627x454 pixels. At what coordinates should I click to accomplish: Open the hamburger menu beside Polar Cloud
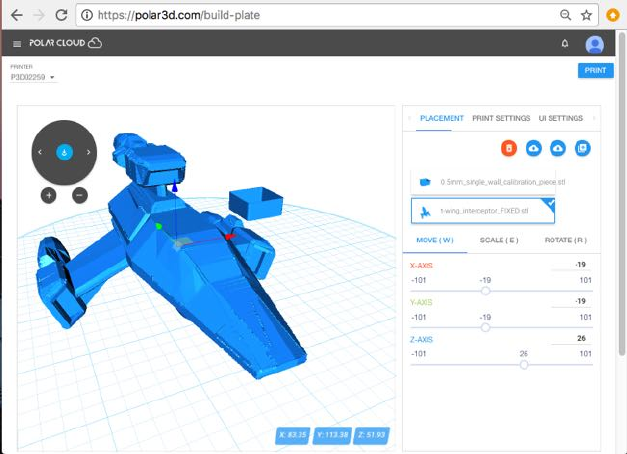[x=17, y=44]
